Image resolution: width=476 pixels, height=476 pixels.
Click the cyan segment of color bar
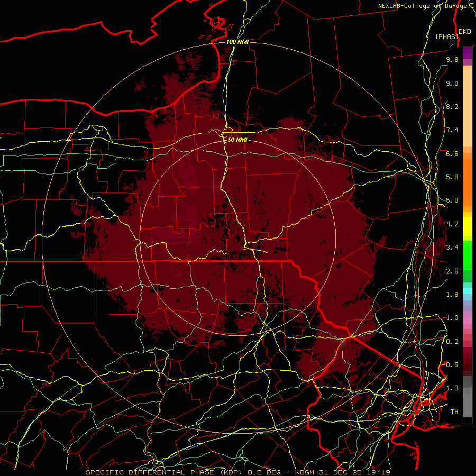pos(467,290)
